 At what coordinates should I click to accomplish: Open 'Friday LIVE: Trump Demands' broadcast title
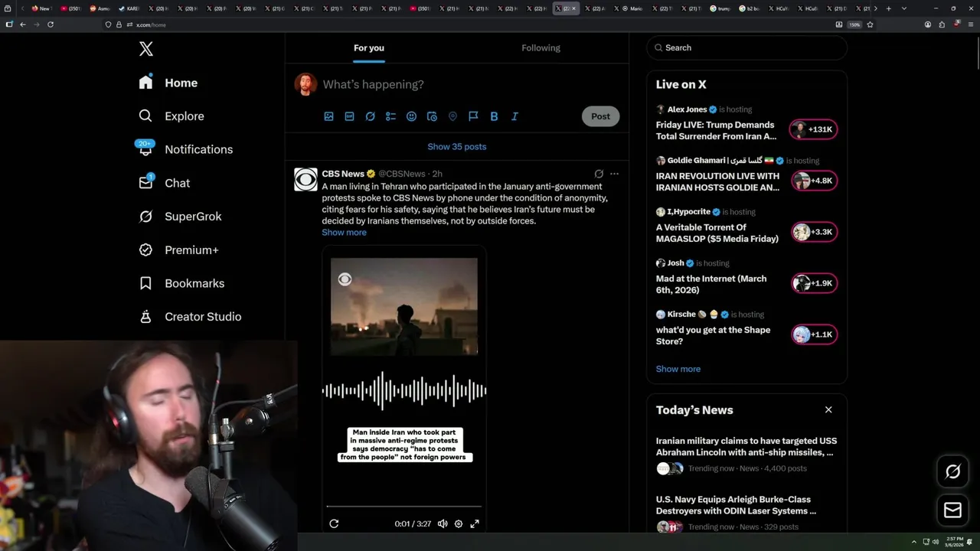tap(717, 131)
